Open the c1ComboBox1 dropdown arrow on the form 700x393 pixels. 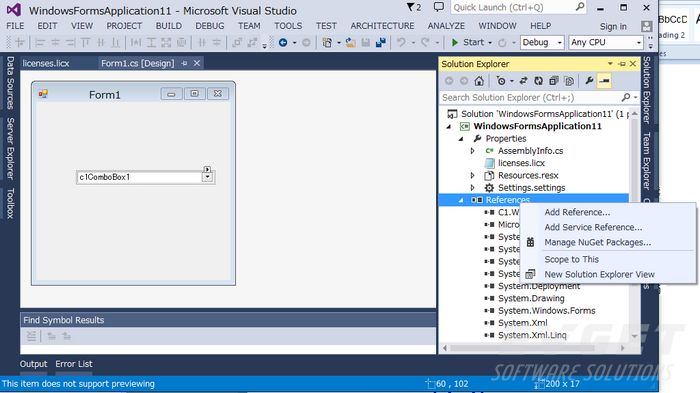pos(207,177)
